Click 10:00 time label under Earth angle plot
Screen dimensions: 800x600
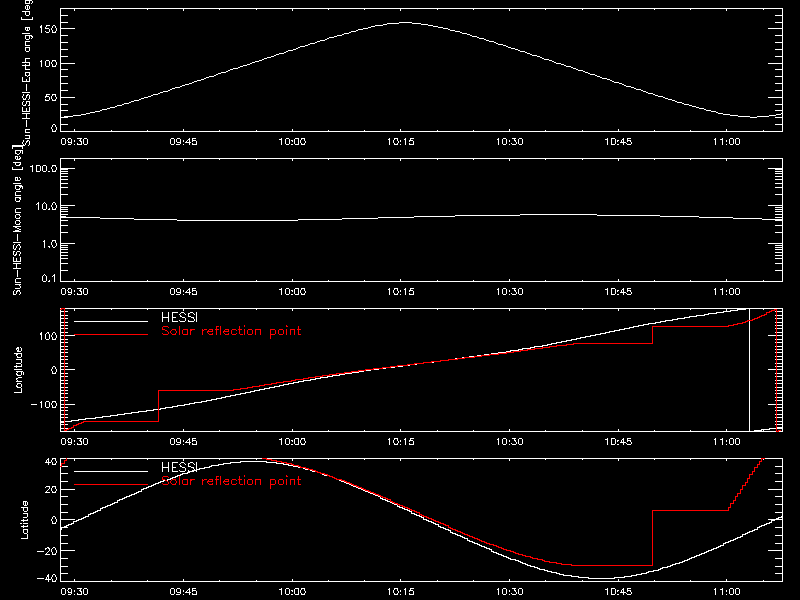[x=292, y=142]
